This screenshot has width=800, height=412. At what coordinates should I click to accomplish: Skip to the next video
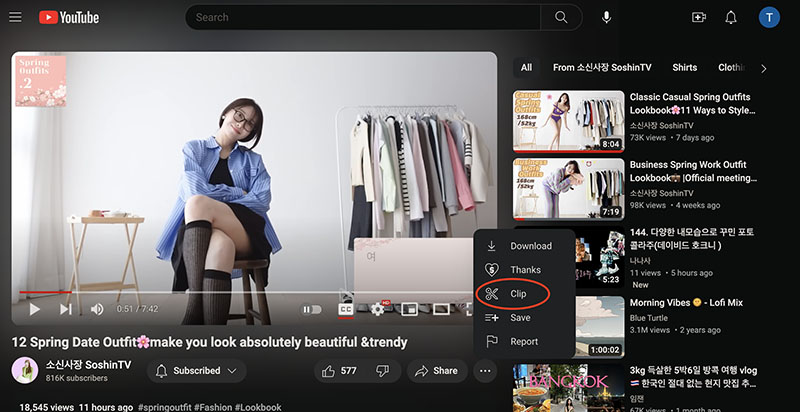coord(66,309)
